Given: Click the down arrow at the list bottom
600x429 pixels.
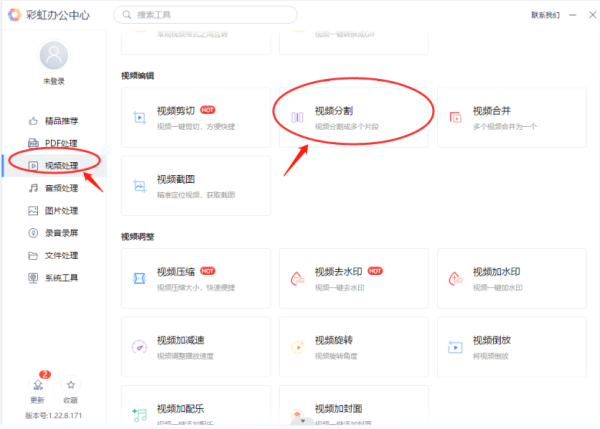Looking at the screenshot, I should (x=303, y=421).
